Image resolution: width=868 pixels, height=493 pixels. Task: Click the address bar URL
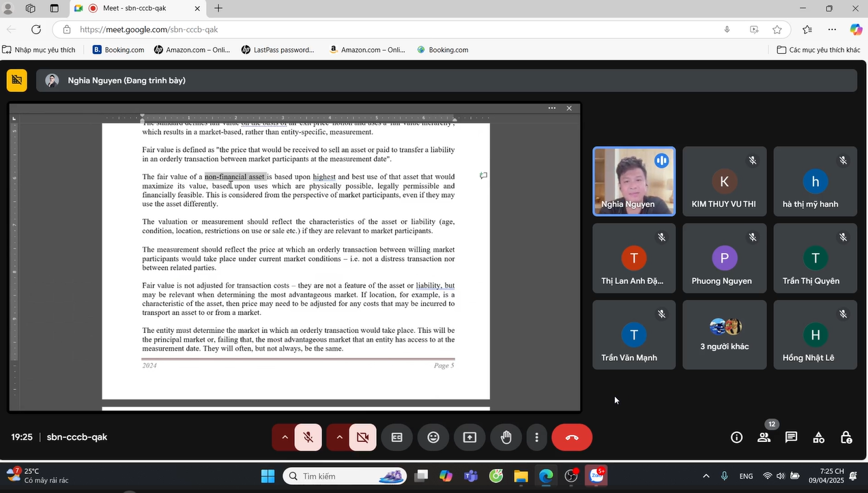(x=149, y=29)
